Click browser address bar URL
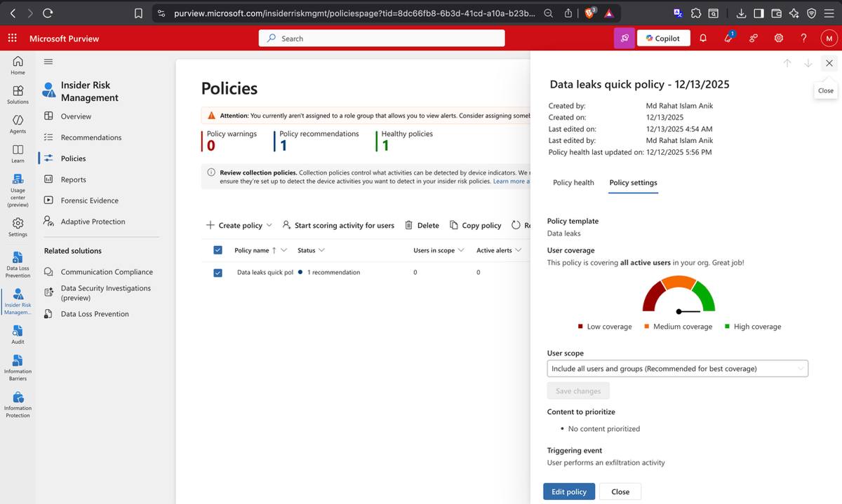Viewport: 842px width, 504px height. pyautogui.click(x=354, y=13)
